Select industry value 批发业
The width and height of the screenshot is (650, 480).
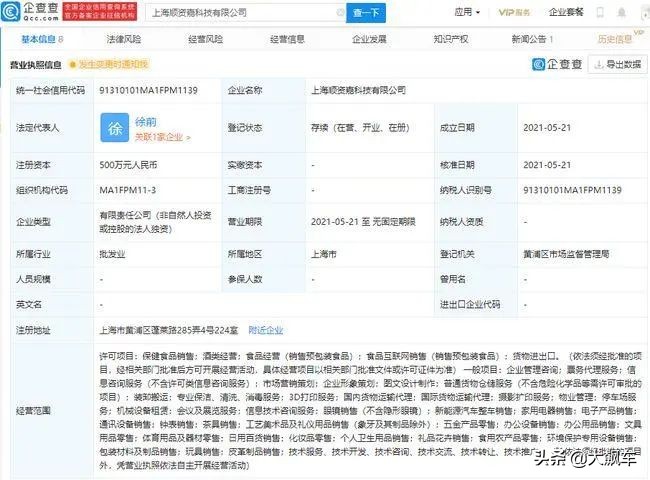coord(112,254)
